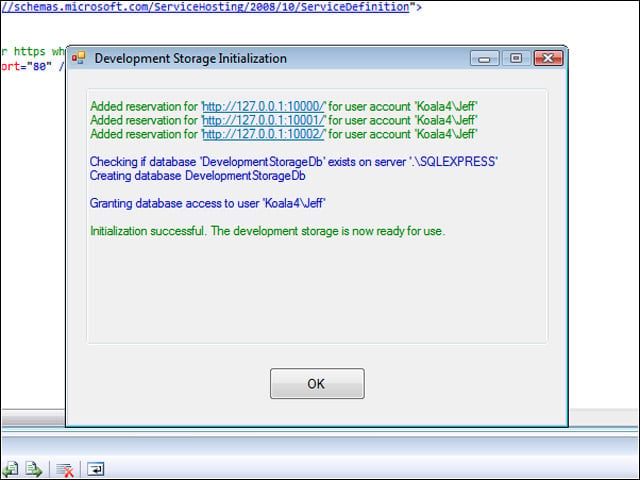Place cursor on port="80" attribute in editor
The width and height of the screenshot is (640, 480).
point(27,66)
